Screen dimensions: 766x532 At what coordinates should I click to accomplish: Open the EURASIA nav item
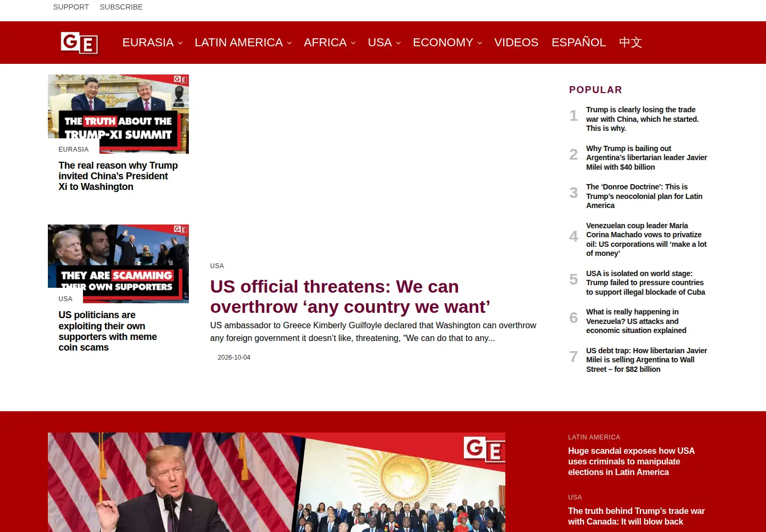pos(148,43)
